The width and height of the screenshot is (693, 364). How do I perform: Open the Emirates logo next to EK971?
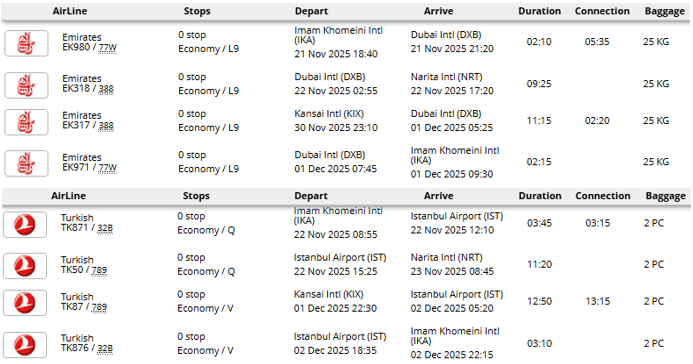click(x=26, y=163)
